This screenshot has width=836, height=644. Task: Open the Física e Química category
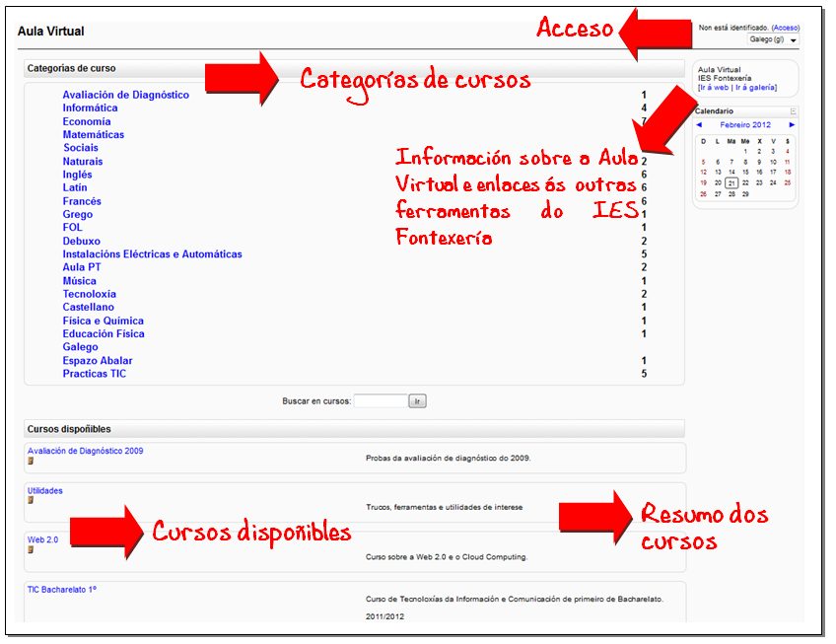click(x=103, y=321)
